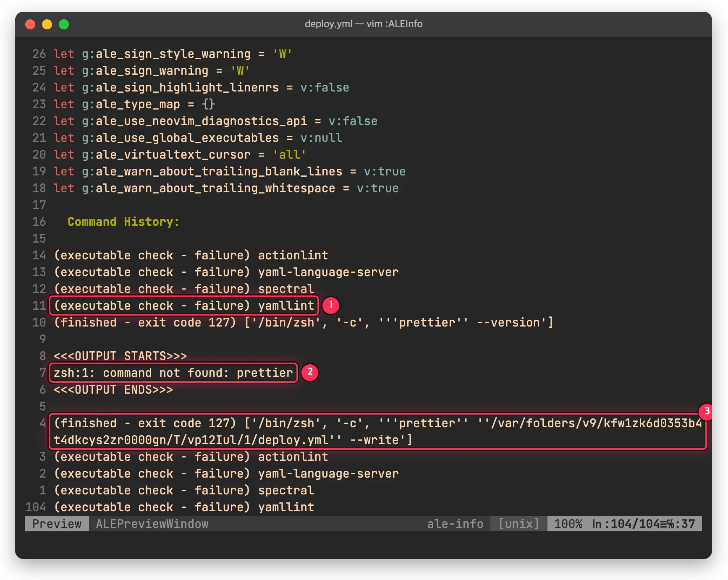The width and height of the screenshot is (728, 580).
Task: Click yamllint failure on line 11
Action: [x=184, y=306]
